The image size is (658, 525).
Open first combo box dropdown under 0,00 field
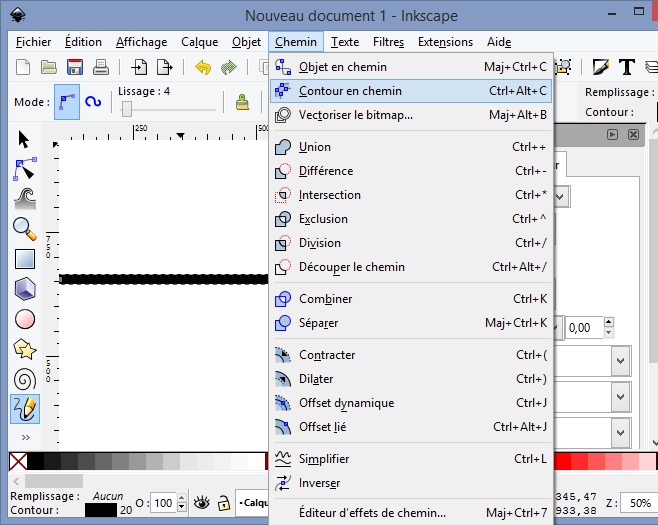click(621, 361)
